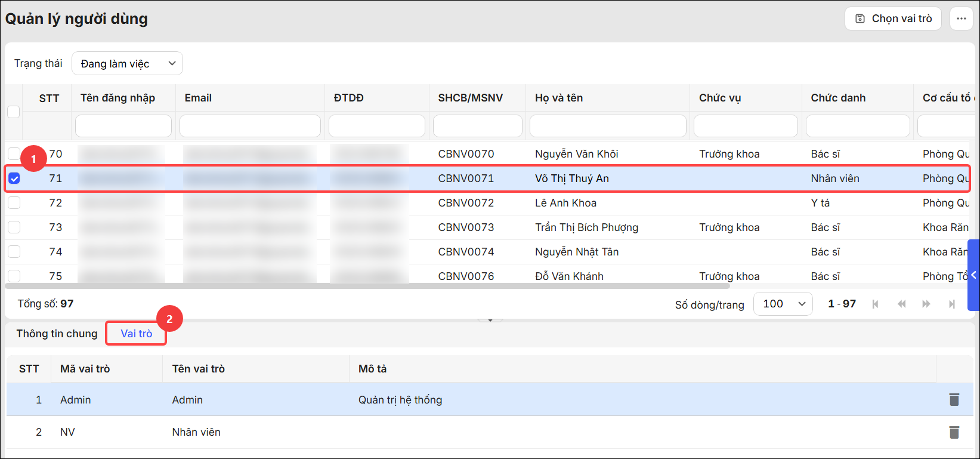Select the Nhân viên role name cell
Viewport: 980px width, 459px height.
(x=196, y=432)
